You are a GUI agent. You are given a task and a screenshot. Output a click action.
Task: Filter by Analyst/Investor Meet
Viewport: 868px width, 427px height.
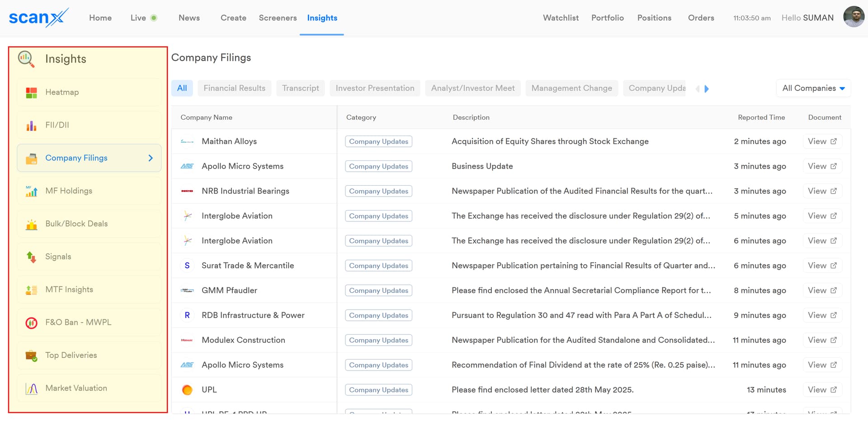tap(473, 88)
